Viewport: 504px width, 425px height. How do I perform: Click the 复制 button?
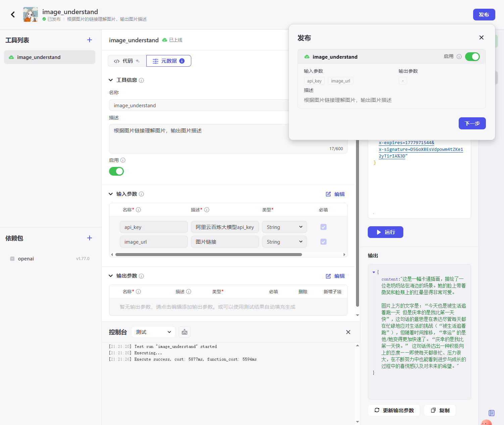tap(440, 410)
